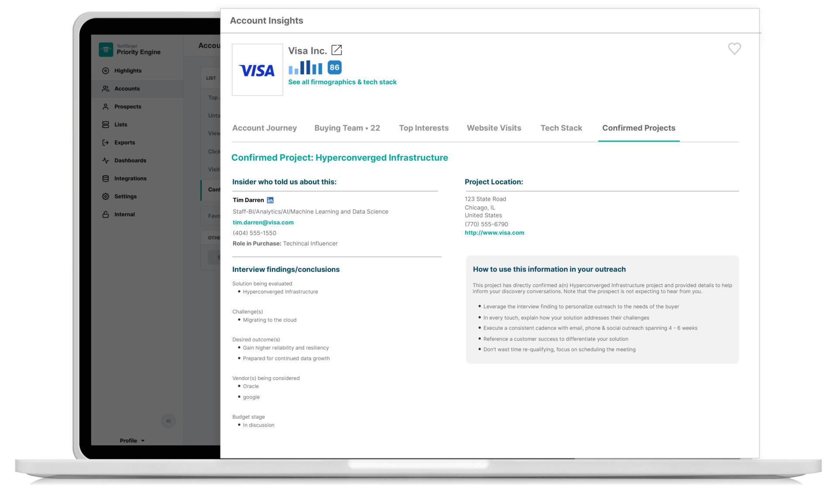Screen dimensions: 838x504
Task: Select the Tech Stack tab
Action: [561, 128]
